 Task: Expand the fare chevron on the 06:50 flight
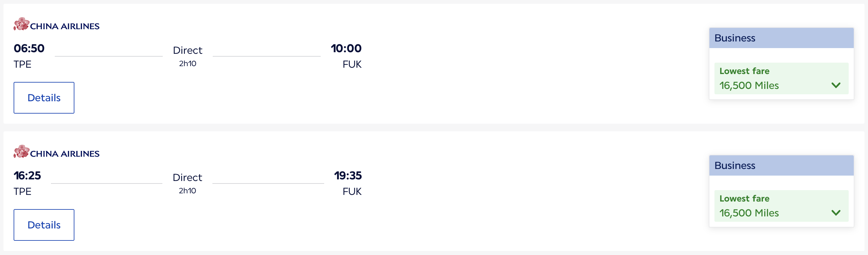[836, 85]
